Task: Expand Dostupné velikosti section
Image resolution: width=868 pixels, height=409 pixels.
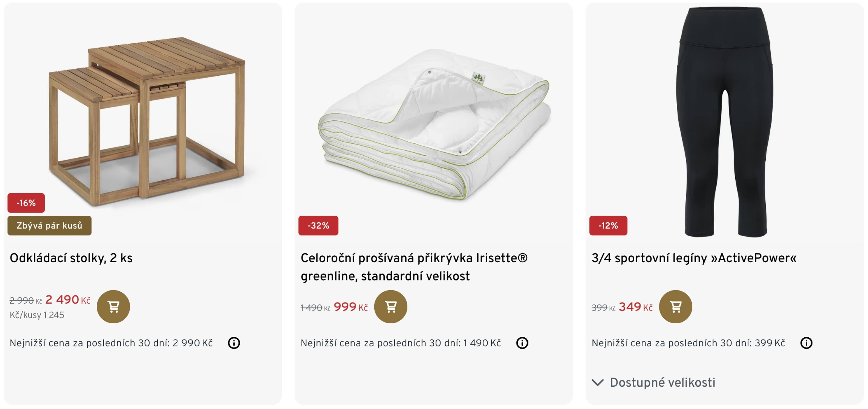Action: (662, 382)
